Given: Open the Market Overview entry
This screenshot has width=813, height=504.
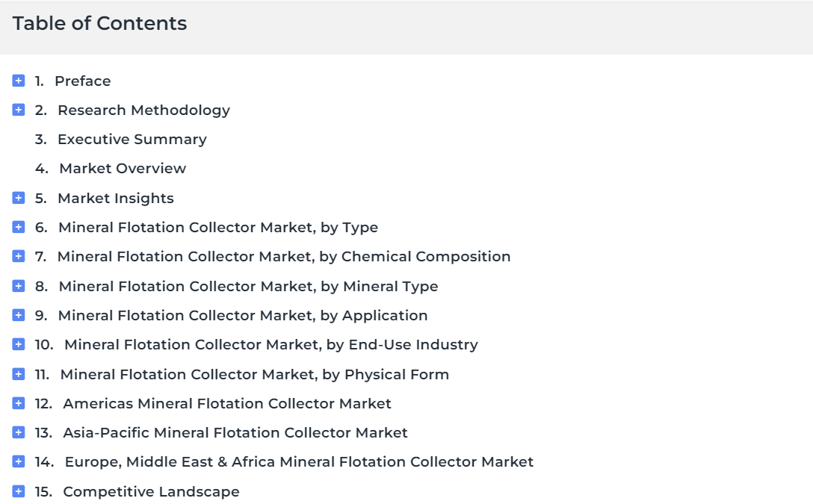Looking at the screenshot, I should click(x=123, y=168).
